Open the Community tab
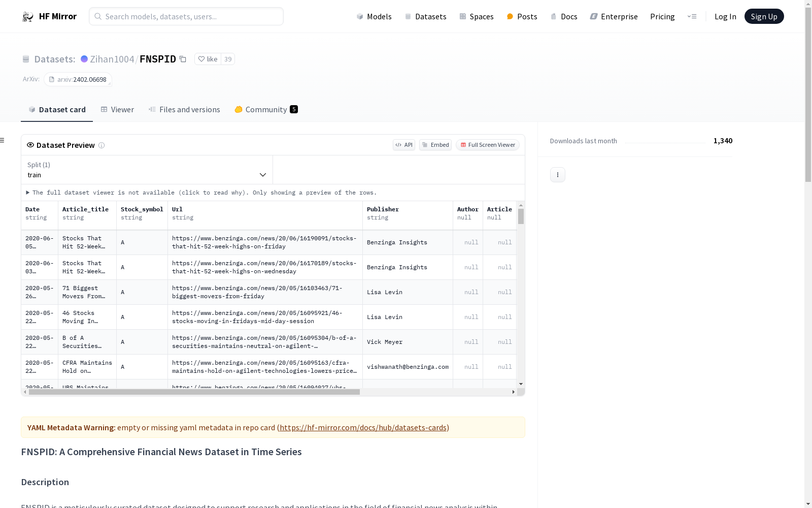The width and height of the screenshot is (812, 508). coord(266,110)
